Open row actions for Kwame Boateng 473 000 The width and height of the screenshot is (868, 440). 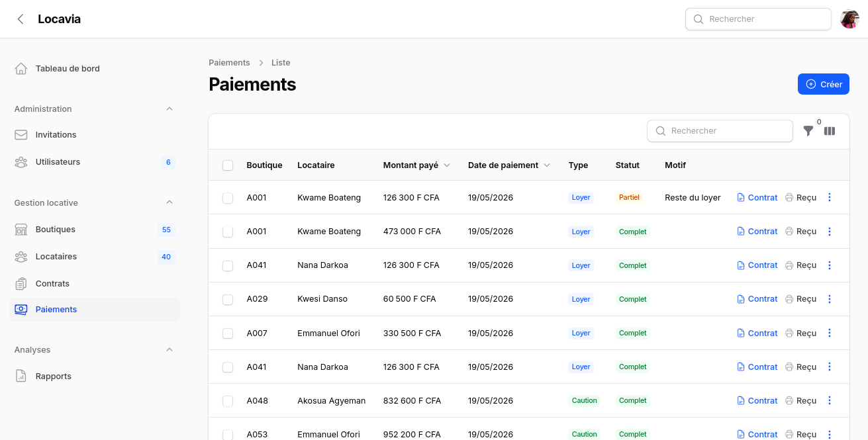(830, 232)
